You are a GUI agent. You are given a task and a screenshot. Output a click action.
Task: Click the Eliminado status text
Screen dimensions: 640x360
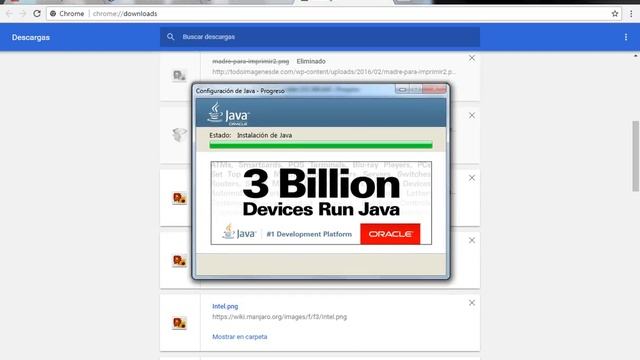311,61
